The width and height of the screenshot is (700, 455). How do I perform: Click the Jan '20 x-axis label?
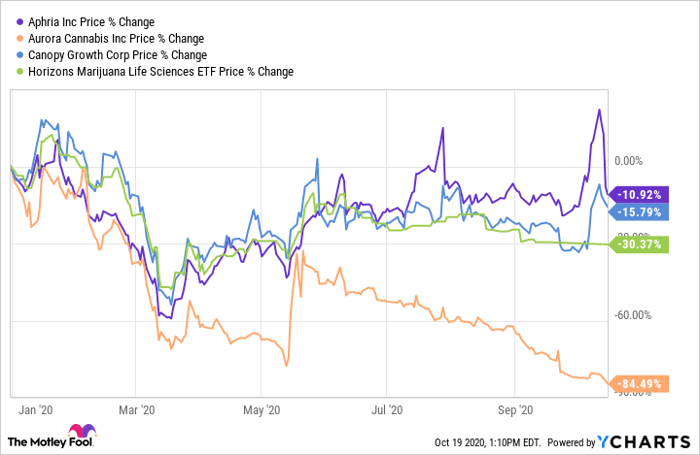pos(35,409)
